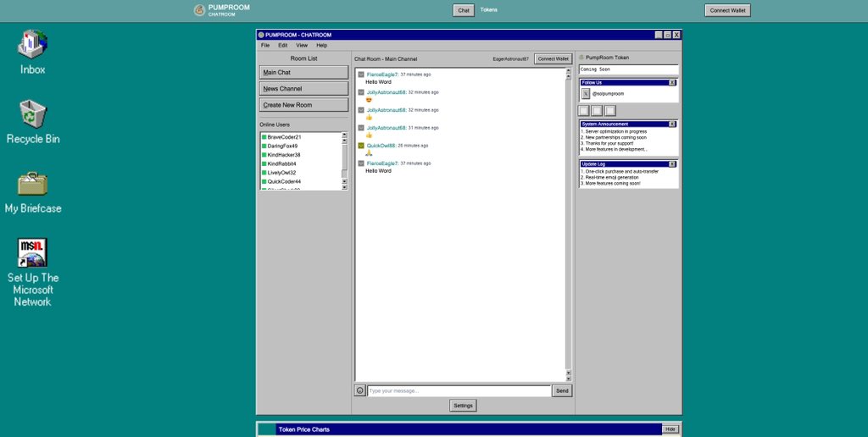Click the '31 minutes ago' timestamp
Screen dimensions: 868x437
coord(424,128)
